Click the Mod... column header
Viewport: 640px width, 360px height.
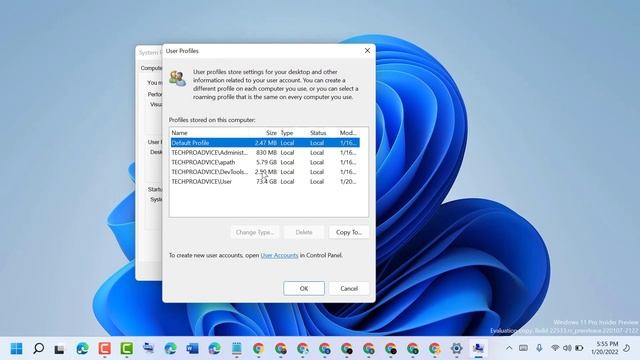(x=349, y=133)
